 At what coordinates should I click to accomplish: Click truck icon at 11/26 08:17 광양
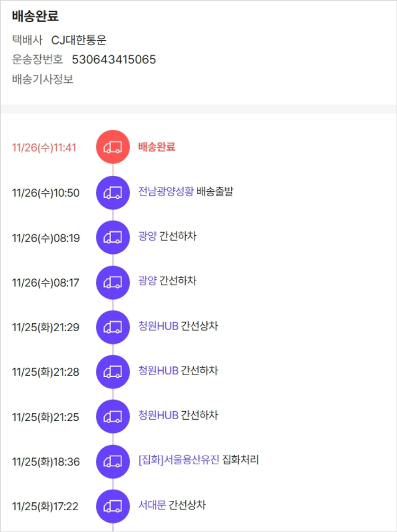(x=112, y=282)
